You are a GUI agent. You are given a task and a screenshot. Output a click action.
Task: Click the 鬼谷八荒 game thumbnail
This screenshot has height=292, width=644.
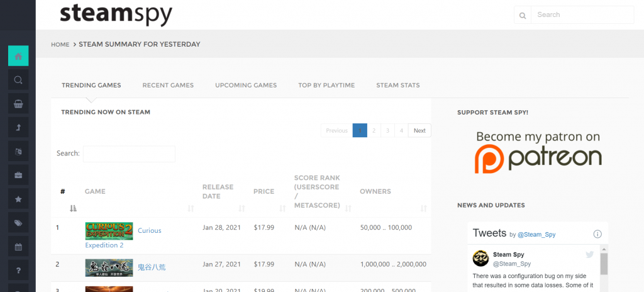109,267
